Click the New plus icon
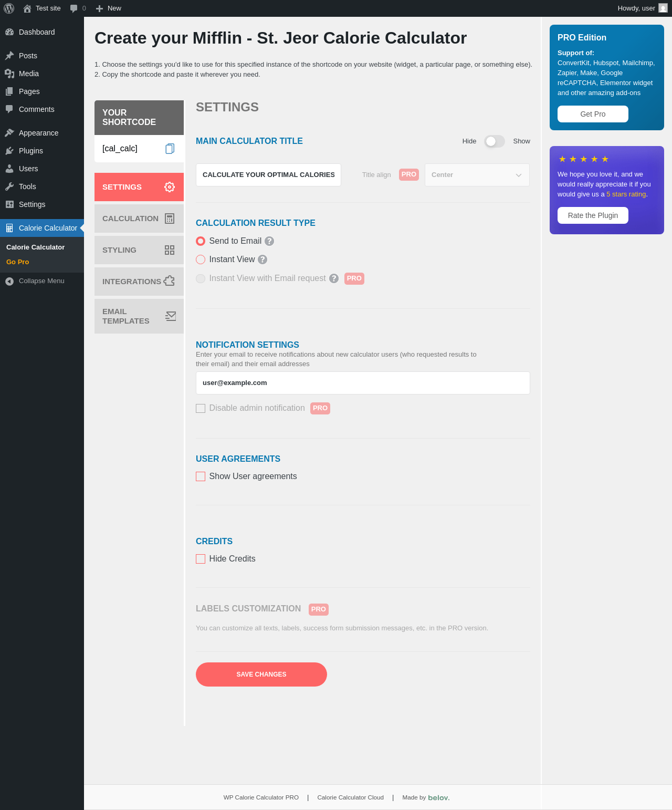This screenshot has width=672, height=810. click(x=99, y=8)
